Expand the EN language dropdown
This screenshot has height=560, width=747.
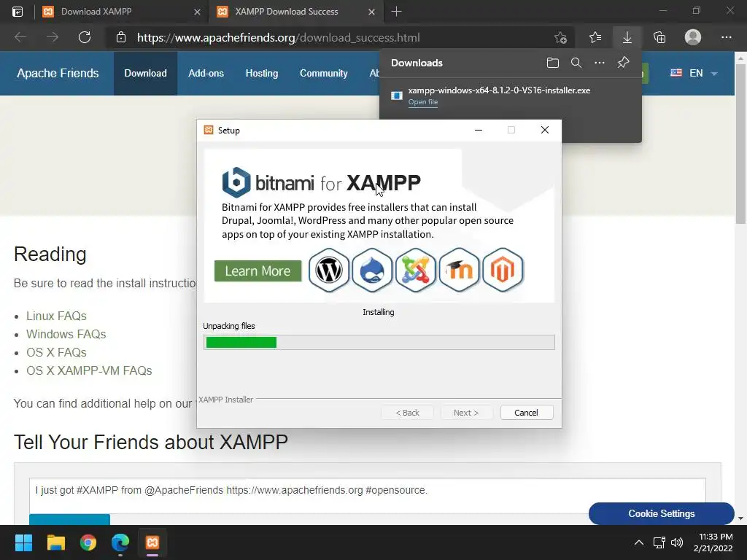pyautogui.click(x=694, y=74)
